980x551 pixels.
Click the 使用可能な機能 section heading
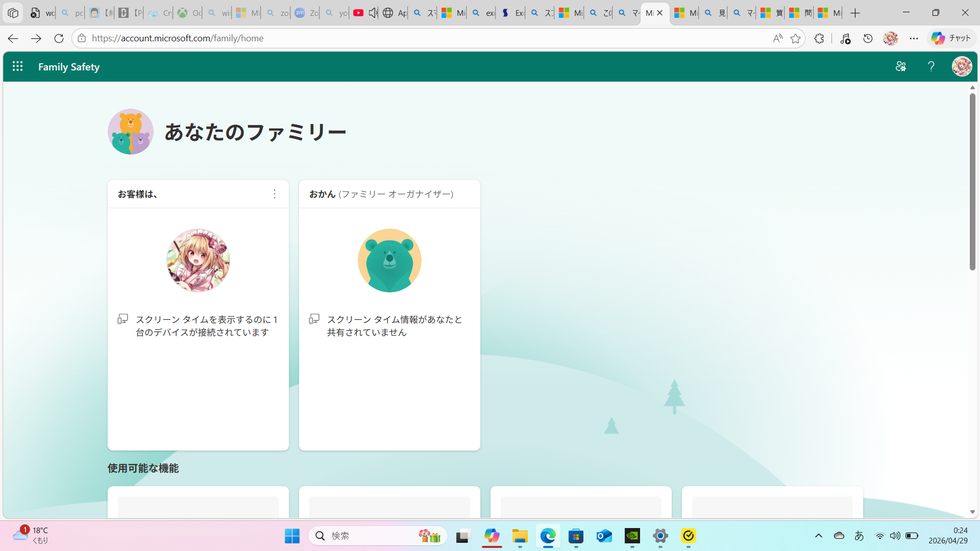coord(143,468)
